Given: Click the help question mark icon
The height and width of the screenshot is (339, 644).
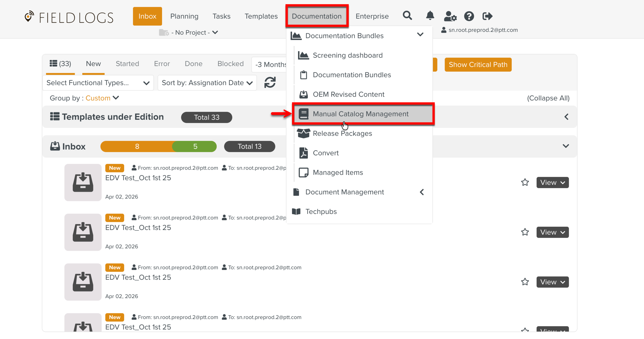Looking at the screenshot, I should coord(469,16).
